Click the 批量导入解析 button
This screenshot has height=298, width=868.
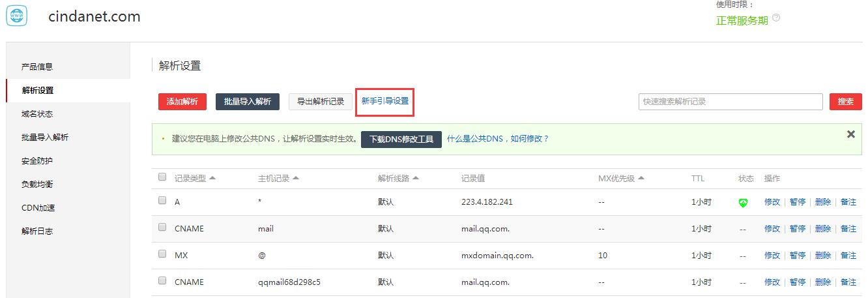[x=248, y=102]
